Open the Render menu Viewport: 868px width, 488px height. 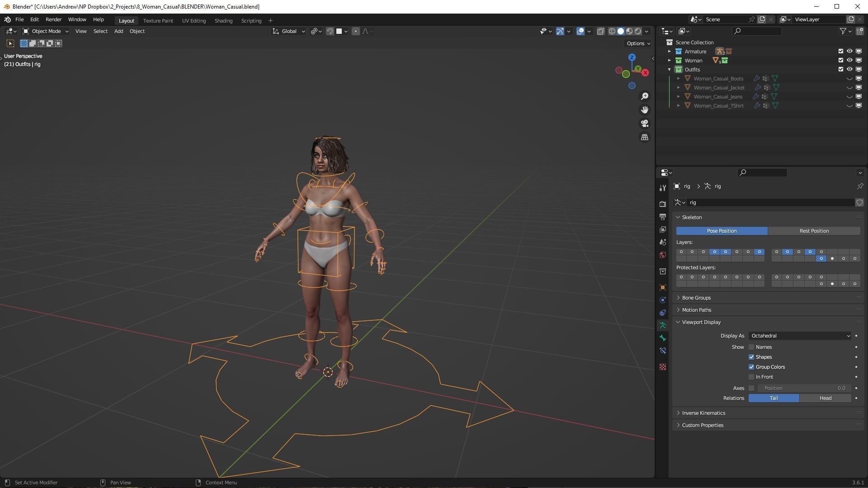point(53,19)
